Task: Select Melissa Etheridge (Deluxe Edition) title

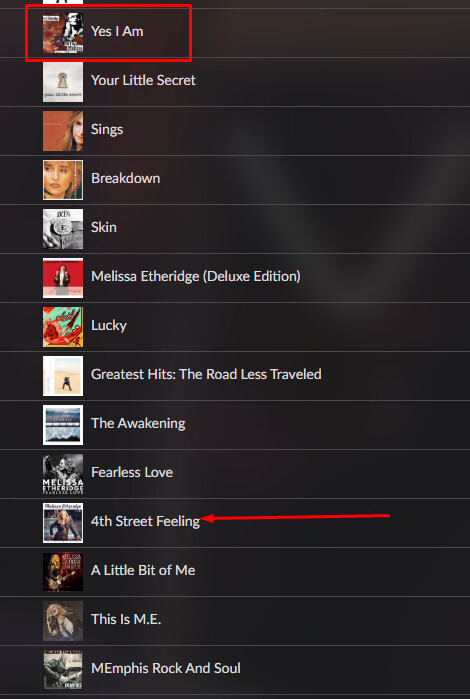Action: [x=196, y=276]
